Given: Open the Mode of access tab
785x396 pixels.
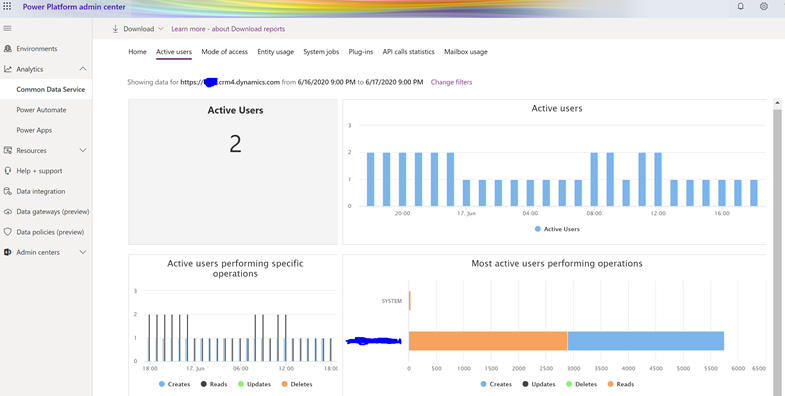Looking at the screenshot, I should [x=224, y=52].
